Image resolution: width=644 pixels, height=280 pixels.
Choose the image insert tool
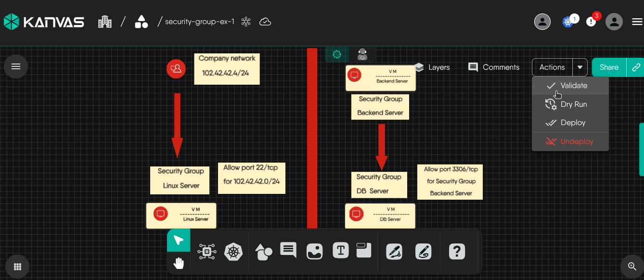pyautogui.click(x=315, y=251)
